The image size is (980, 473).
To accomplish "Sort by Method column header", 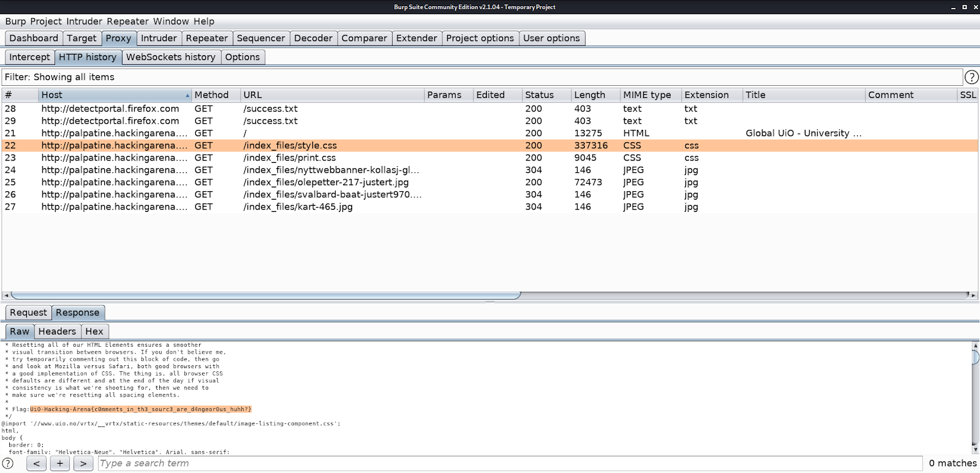I will (216, 95).
